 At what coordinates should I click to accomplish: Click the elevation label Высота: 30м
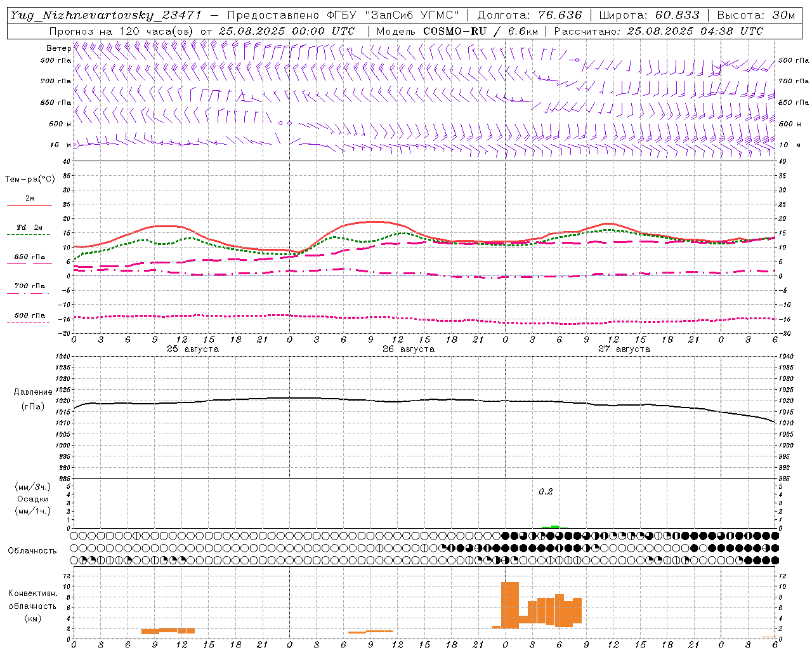pos(756,15)
